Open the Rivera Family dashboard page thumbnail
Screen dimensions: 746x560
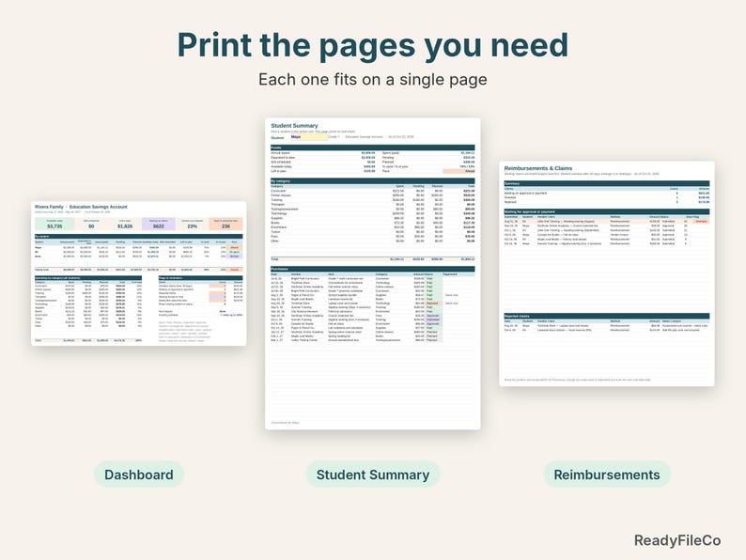point(139,273)
